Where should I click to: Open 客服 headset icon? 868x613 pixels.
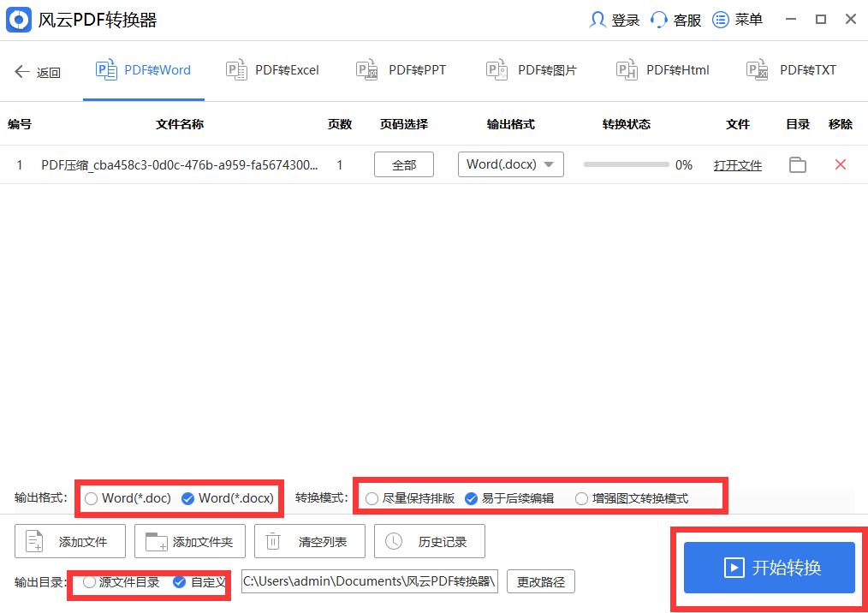[659, 20]
